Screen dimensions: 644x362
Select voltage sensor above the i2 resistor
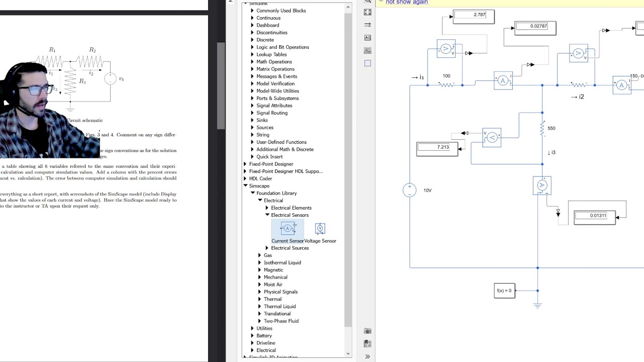click(x=579, y=53)
